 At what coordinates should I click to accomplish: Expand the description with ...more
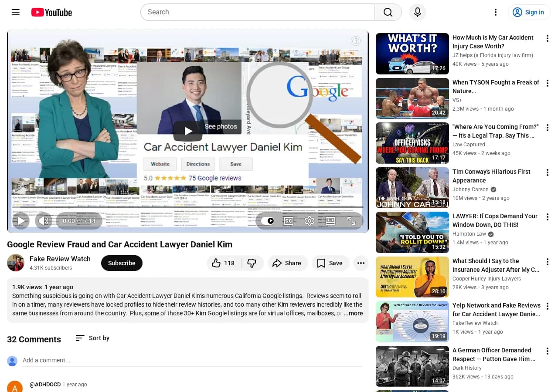point(353,313)
